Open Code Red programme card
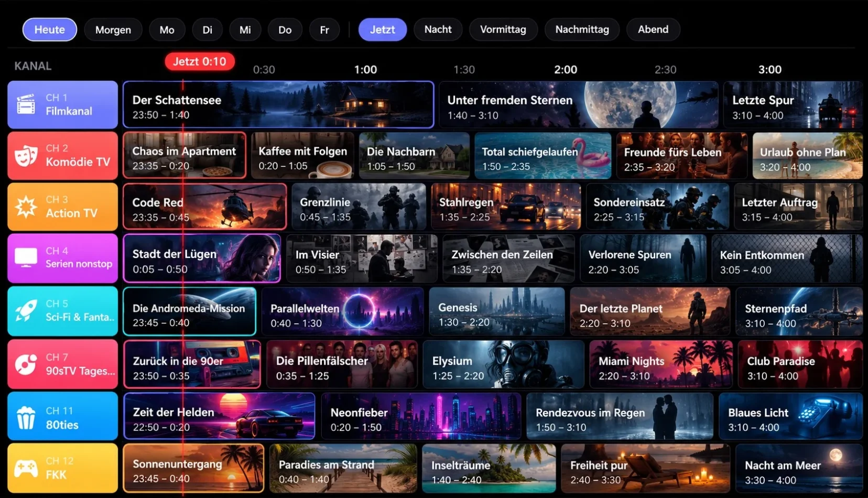 [x=205, y=207]
